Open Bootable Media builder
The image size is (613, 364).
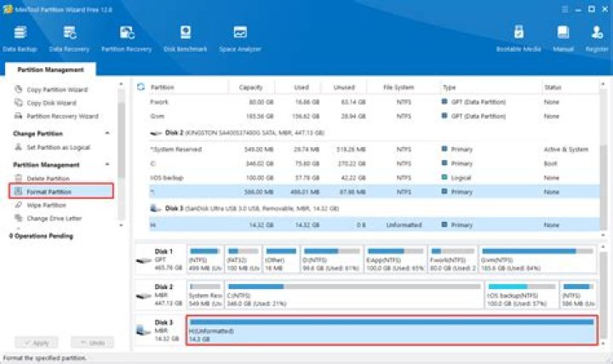(x=518, y=38)
